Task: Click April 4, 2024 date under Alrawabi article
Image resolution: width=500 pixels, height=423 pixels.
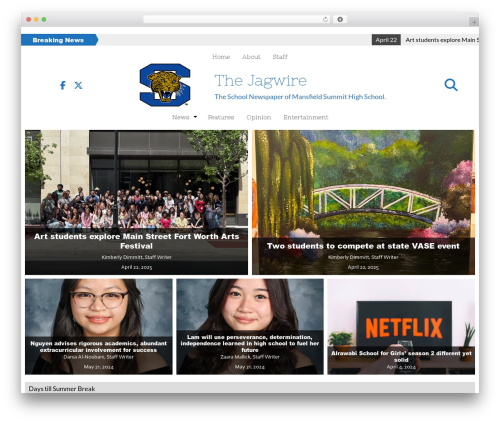Action: [x=401, y=367]
